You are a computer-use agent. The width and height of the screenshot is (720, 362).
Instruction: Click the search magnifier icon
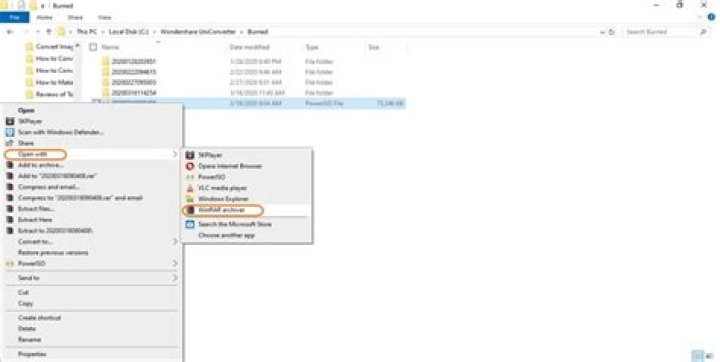click(703, 32)
